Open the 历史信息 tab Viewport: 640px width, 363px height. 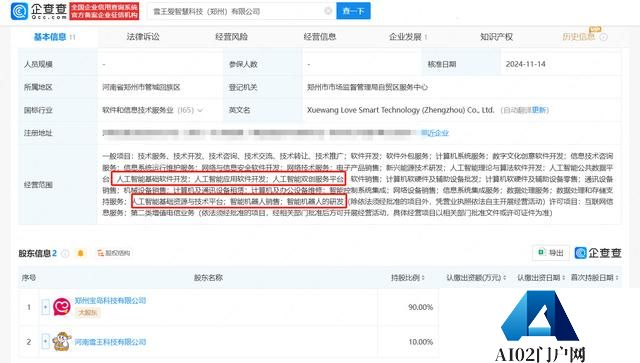tap(578, 37)
